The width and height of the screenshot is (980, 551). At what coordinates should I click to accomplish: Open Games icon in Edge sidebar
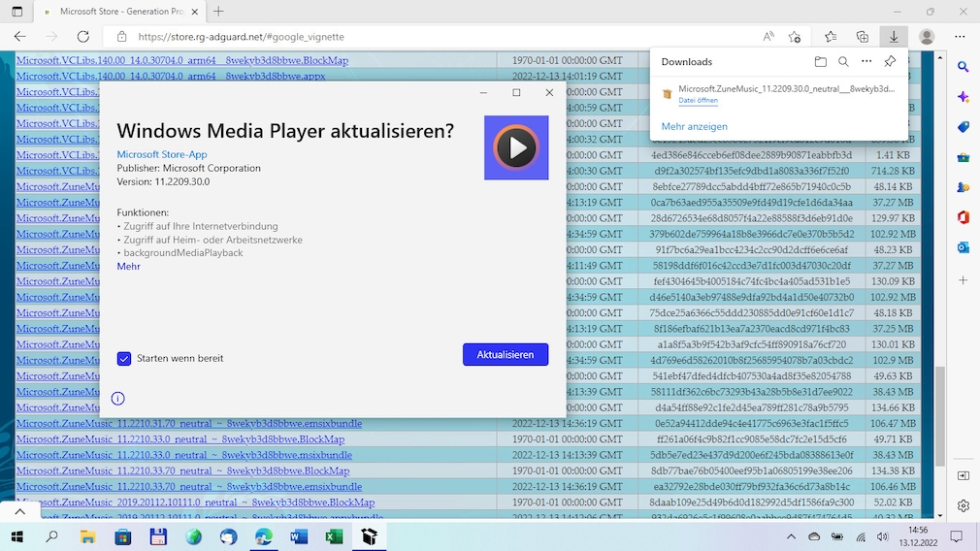(964, 187)
